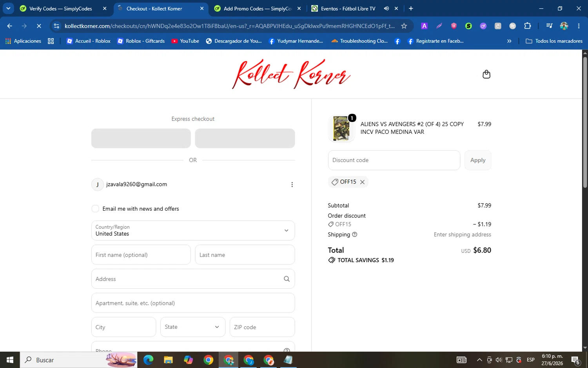588x368 pixels.
Task: Click the Last name field
Action: click(245, 255)
